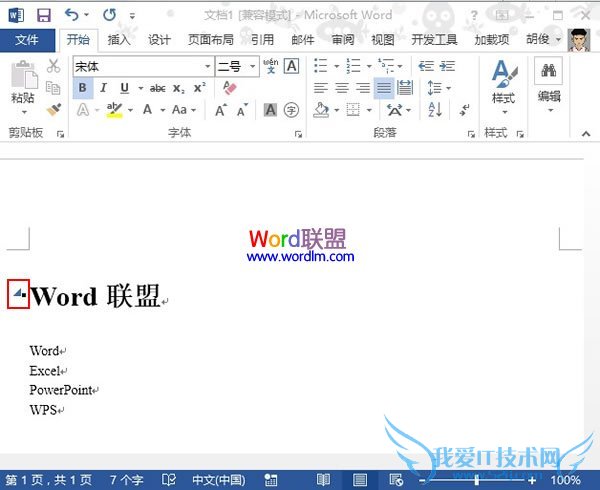Viewport: 600px width, 490px height.
Task: Toggle underline formatting
Action: pyautogui.click(x=124, y=88)
